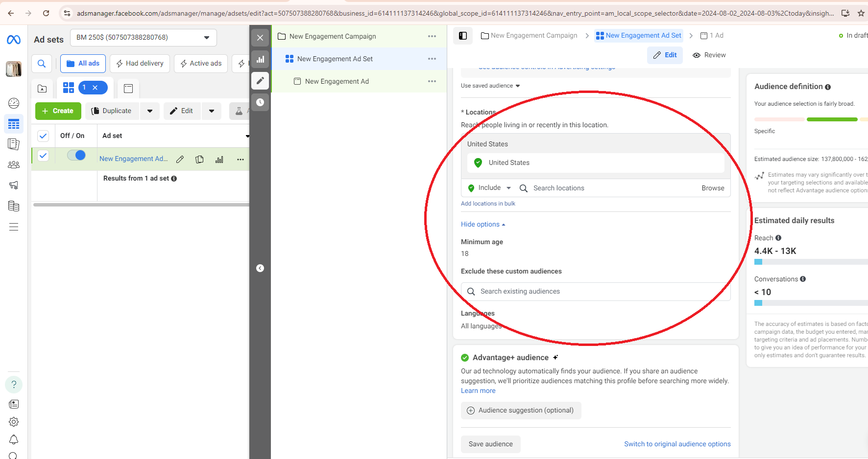The width and height of the screenshot is (868, 459).
Task: Click Audience suggestion (optional) button
Action: click(521, 411)
